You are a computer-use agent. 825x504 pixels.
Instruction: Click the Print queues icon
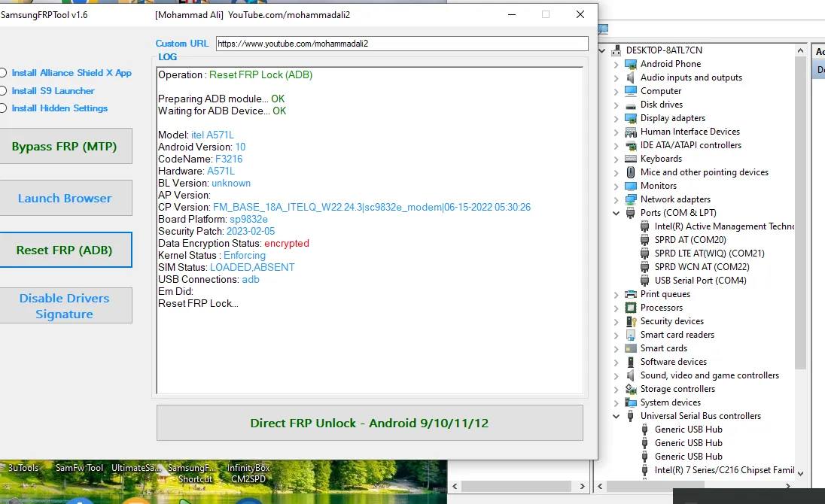pos(631,294)
